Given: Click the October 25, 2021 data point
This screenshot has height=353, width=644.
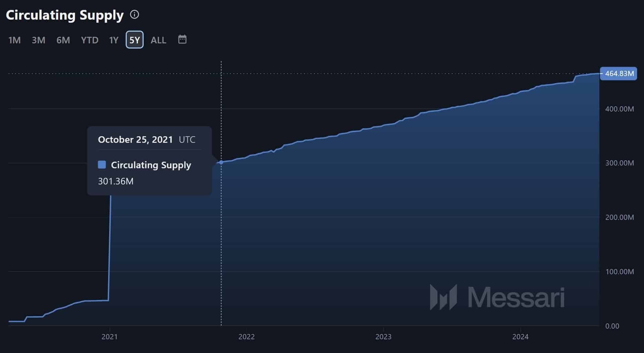Looking at the screenshot, I should point(221,162).
